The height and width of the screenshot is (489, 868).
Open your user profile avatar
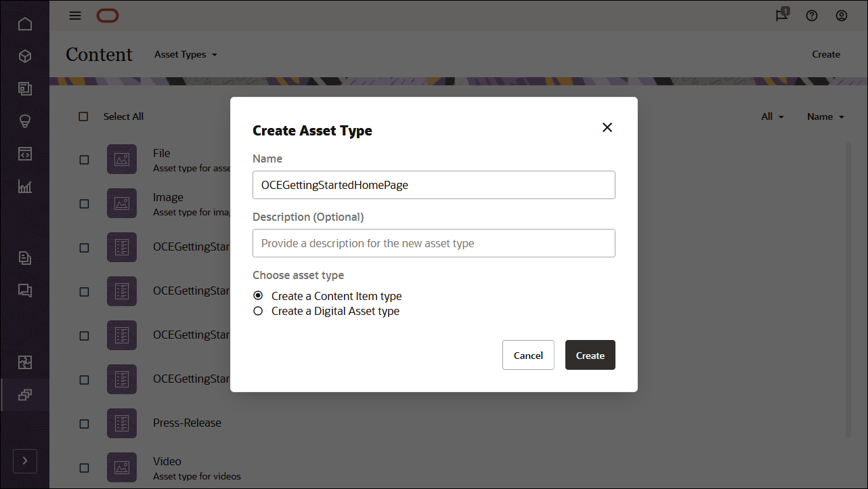(x=842, y=15)
